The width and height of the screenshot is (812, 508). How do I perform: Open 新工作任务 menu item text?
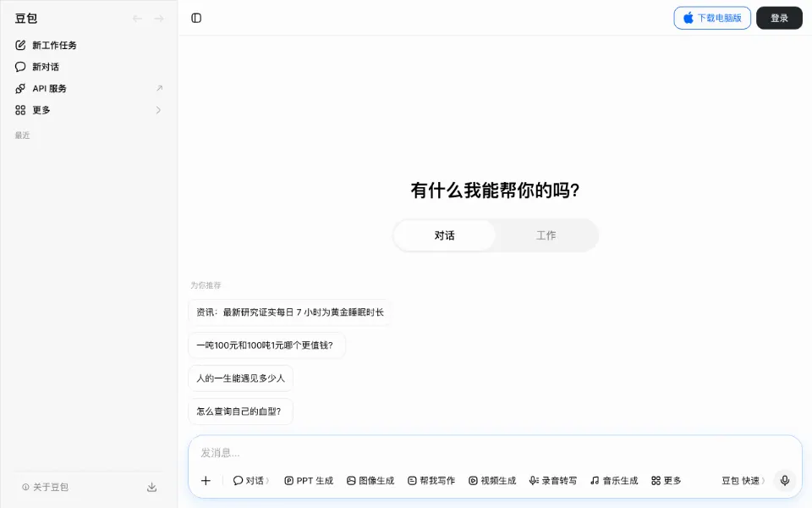click(x=54, y=45)
